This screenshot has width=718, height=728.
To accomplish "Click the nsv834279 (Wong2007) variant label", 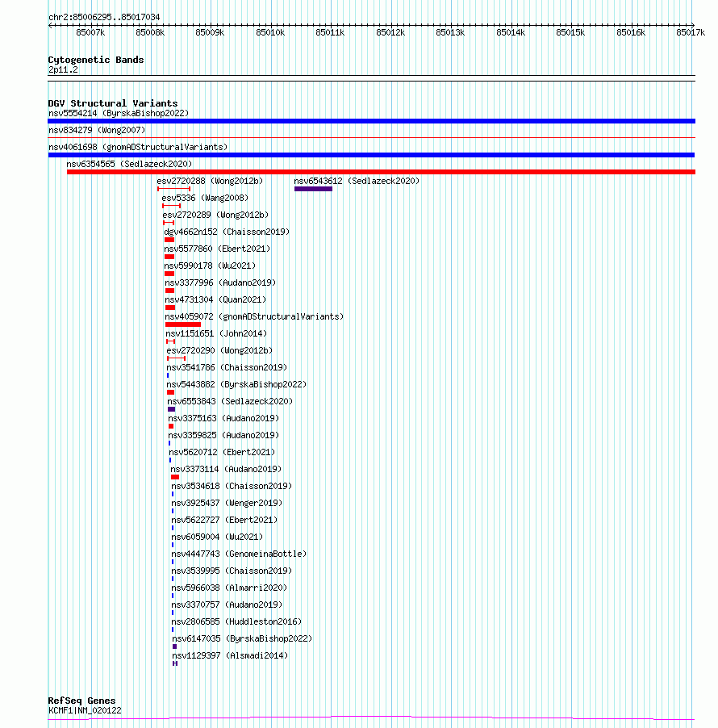I will [97, 131].
